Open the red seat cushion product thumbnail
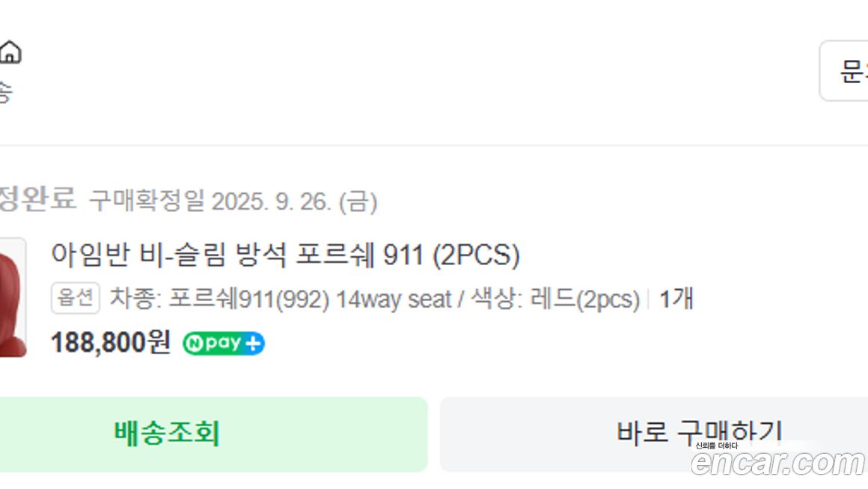Viewport: 868px width, 489px height. (12, 298)
